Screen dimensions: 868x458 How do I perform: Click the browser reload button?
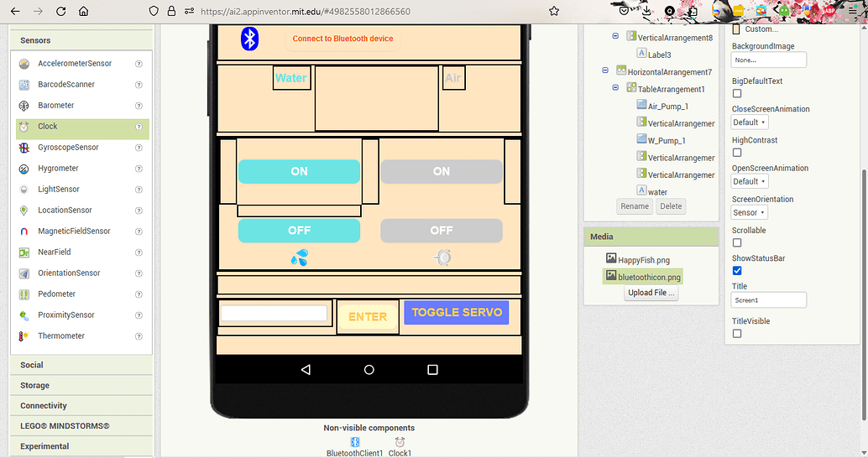pyautogui.click(x=61, y=12)
